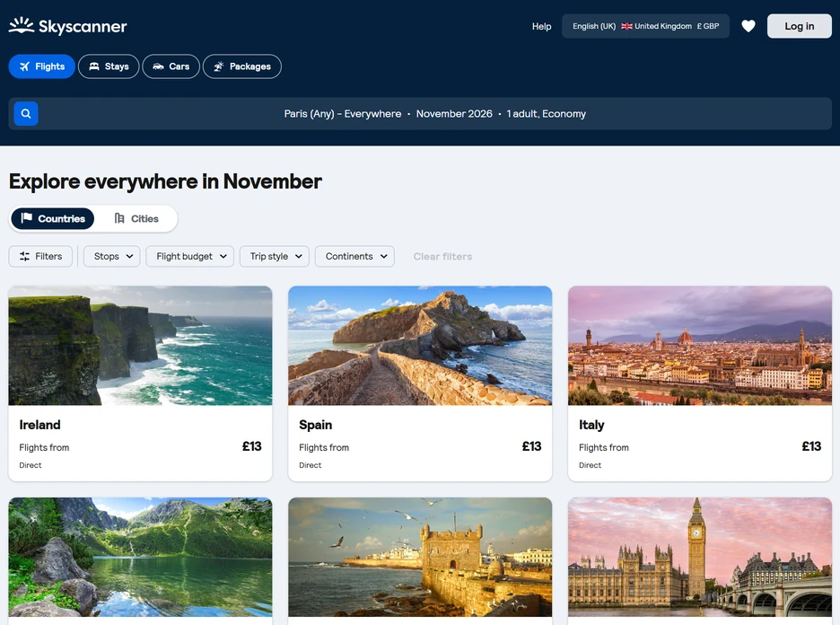
Task: Select the Countries view toggle
Action: coord(52,219)
